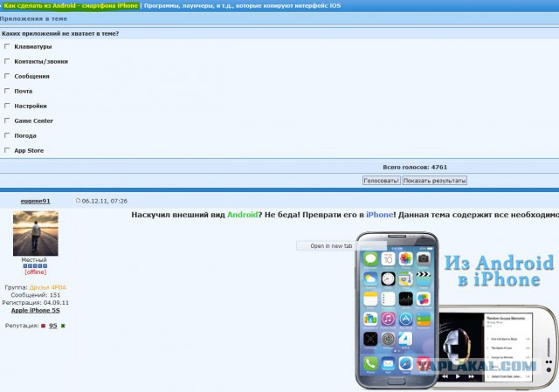Click the green Android word in post
This screenshot has width=559, height=392.
pyautogui.click(x=243, y=215)
